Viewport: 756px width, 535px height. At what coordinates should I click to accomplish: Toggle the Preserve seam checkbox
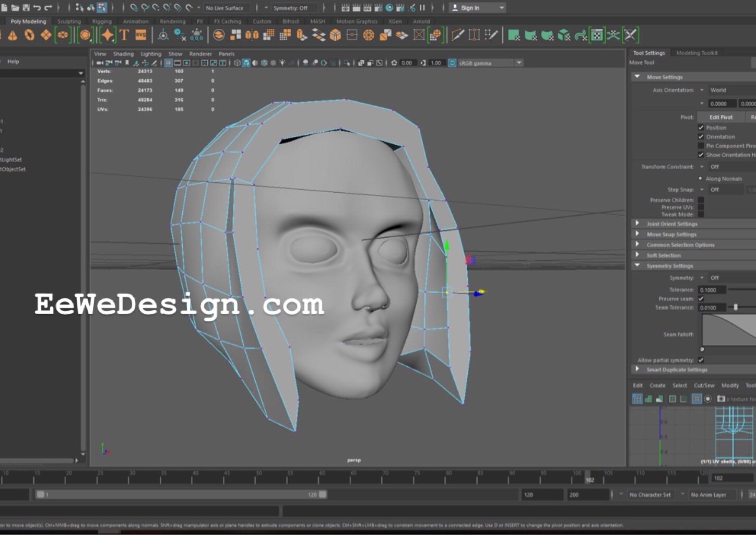click(701, 298)
